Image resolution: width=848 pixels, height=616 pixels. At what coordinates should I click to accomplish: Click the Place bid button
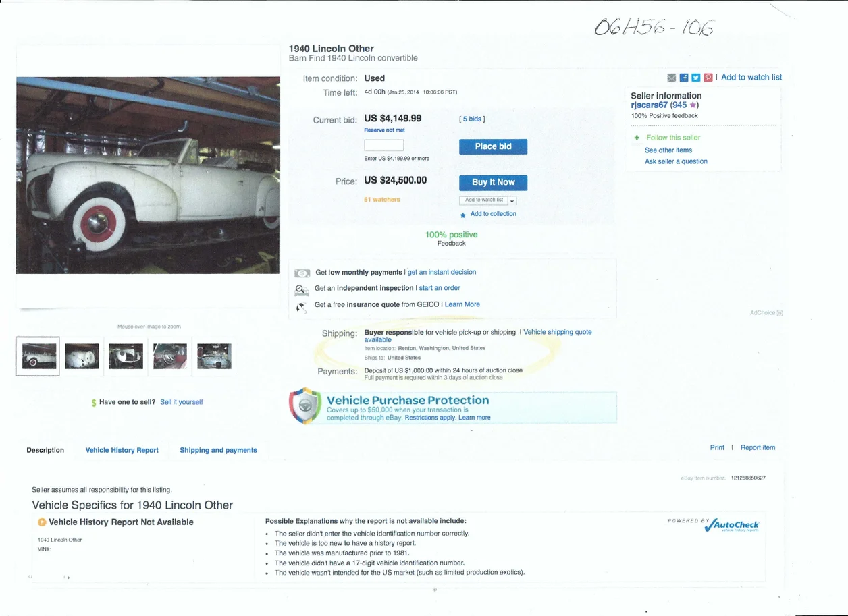(493, 146)
